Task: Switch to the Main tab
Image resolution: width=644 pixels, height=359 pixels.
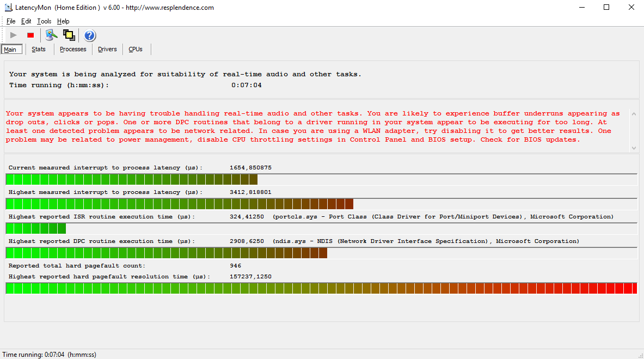Action: click(10, 50)
